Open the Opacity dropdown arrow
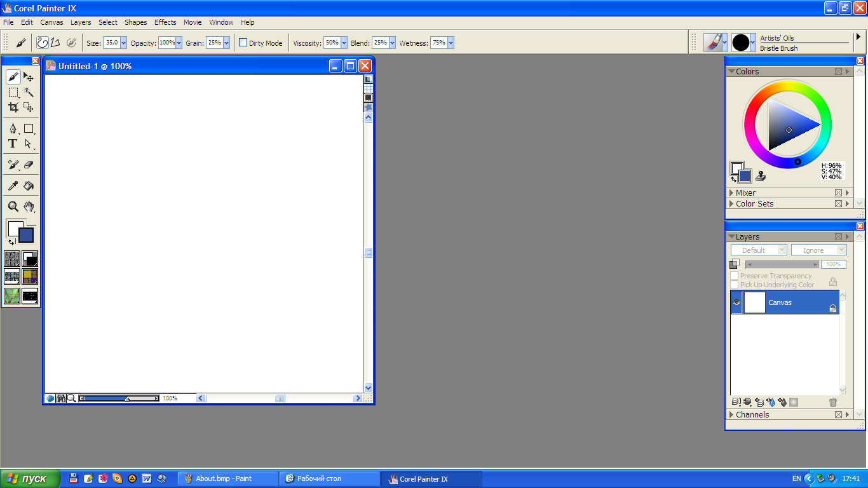 pyautogui.click(x=179, y=43)
